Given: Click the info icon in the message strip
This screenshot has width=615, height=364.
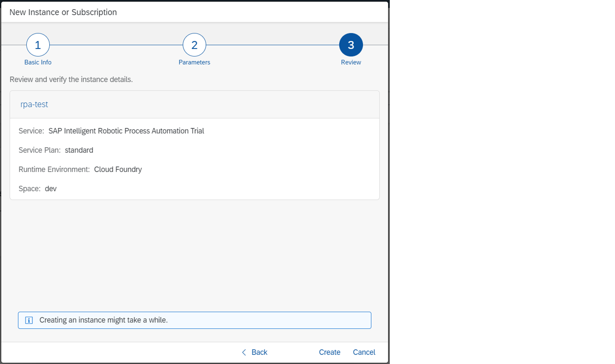Looking at the screenshot, I should point(29,320).
